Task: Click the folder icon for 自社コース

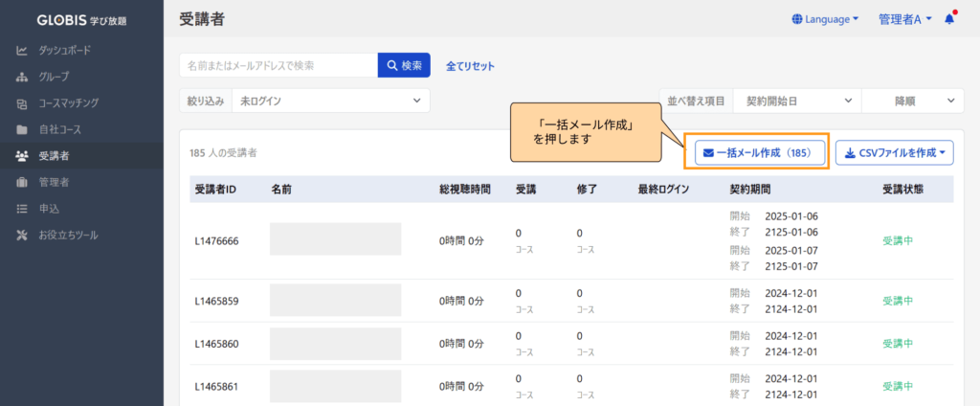Action: point(22,129)
